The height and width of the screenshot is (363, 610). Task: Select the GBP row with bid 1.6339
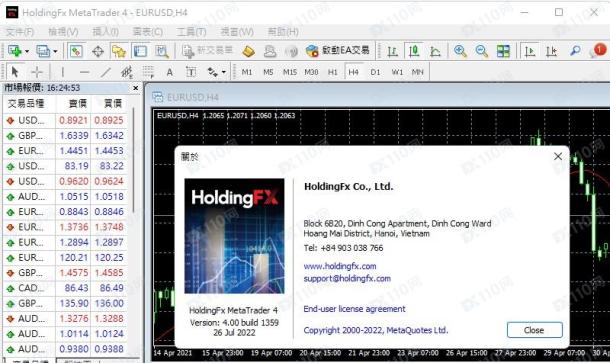[65, 135]
